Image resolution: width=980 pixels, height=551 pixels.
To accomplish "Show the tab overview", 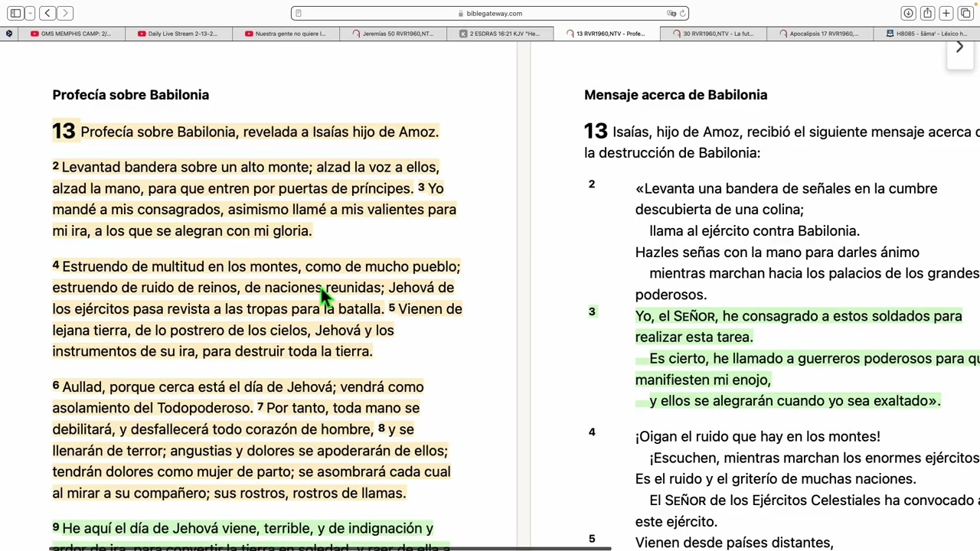I will pyautogui.click(x=965, y=13).
